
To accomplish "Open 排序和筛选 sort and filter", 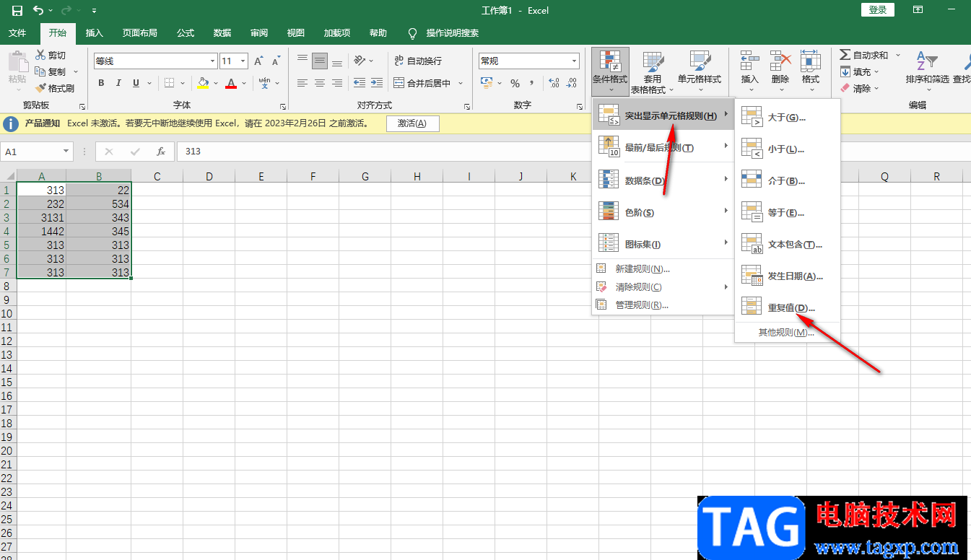I will point(928,71).
